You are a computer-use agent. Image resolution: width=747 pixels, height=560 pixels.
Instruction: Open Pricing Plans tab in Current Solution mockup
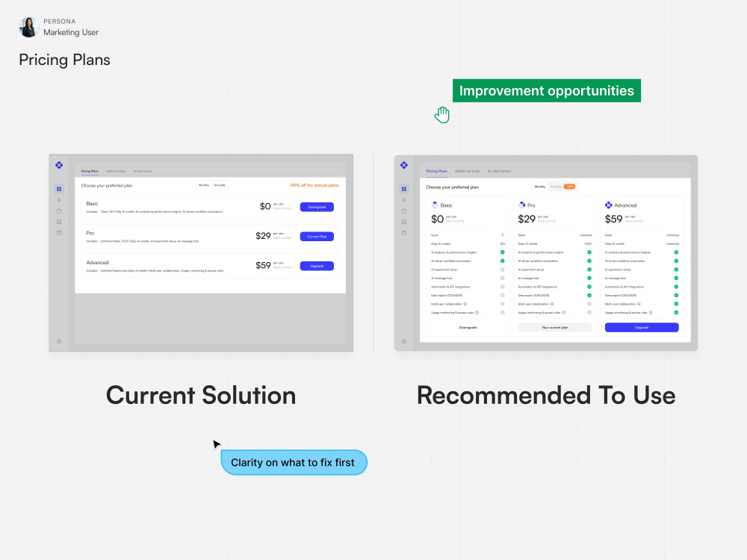pyautogui.click(x=90, y=171)
